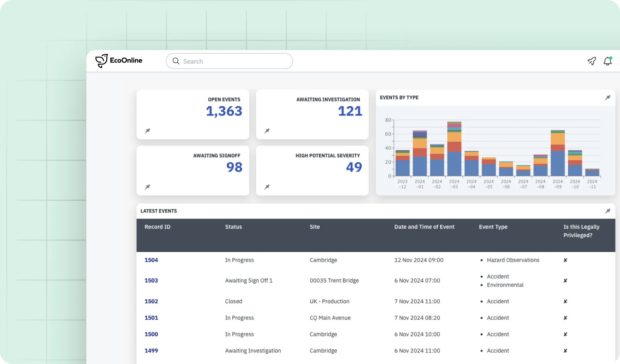Click the rocket launcher icon in the header
The height and width of the screenshot is (364, 620).
tap(592, 61)
